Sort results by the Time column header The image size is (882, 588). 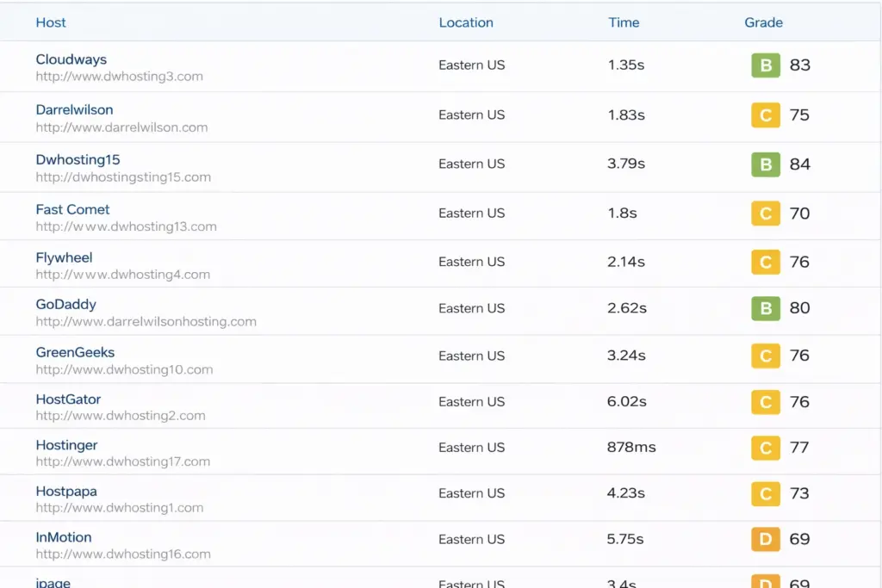pyautogui.click(x=624, y=22)
